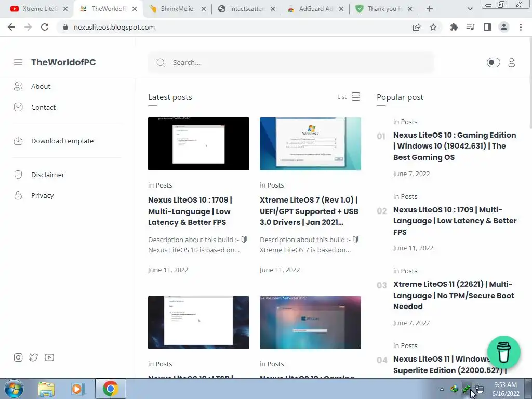The height and width of the screenshot is (399, 532).
Task: Open Chrome three-dot menu
Action: (521, 27)
